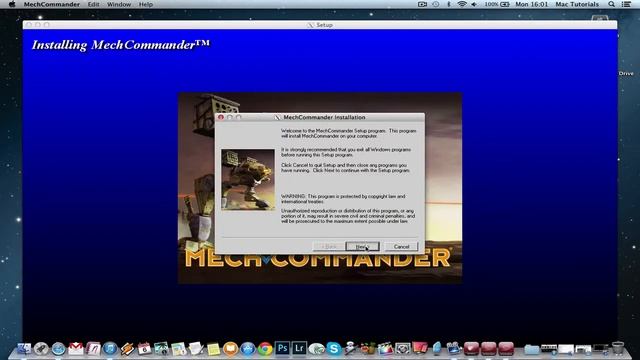The width and height of the screenshot is (640, 360).
Task: Launch Photoshop (Ps) from the dock
Action: pos(282,348)
